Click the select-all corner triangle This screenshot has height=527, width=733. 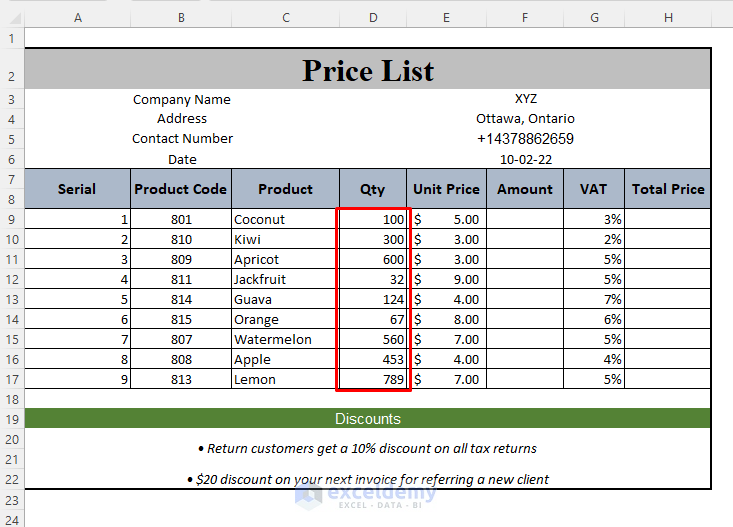12,17
